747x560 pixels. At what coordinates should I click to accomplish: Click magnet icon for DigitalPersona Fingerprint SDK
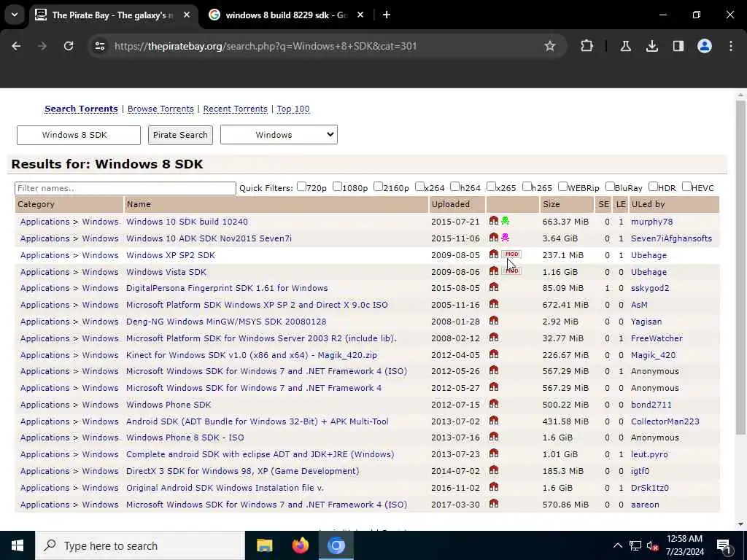pyautogui.click(x=494, y=287)
